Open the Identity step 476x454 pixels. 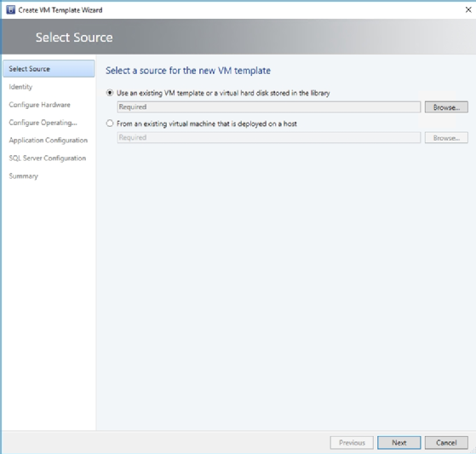pyautogui.click(x=20, y=87)
